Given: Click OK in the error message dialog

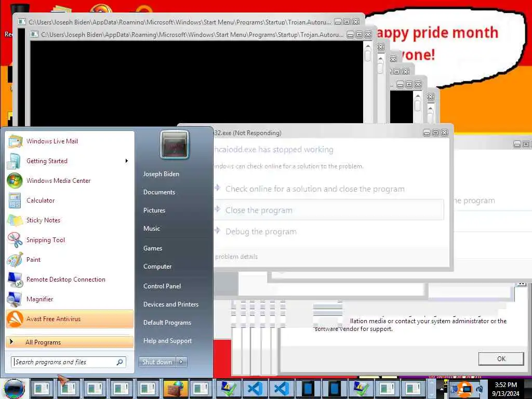Looking at the screenshot, I should [x=501, y=358].
